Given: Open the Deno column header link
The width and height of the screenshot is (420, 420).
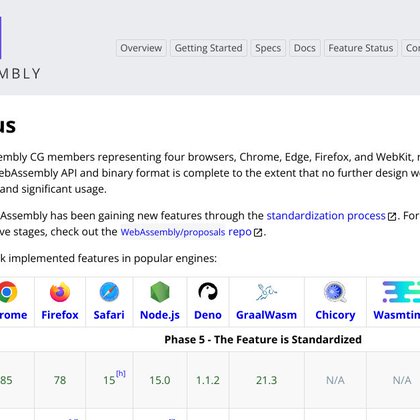Looking at the screenshot, I should click(208, 315).
